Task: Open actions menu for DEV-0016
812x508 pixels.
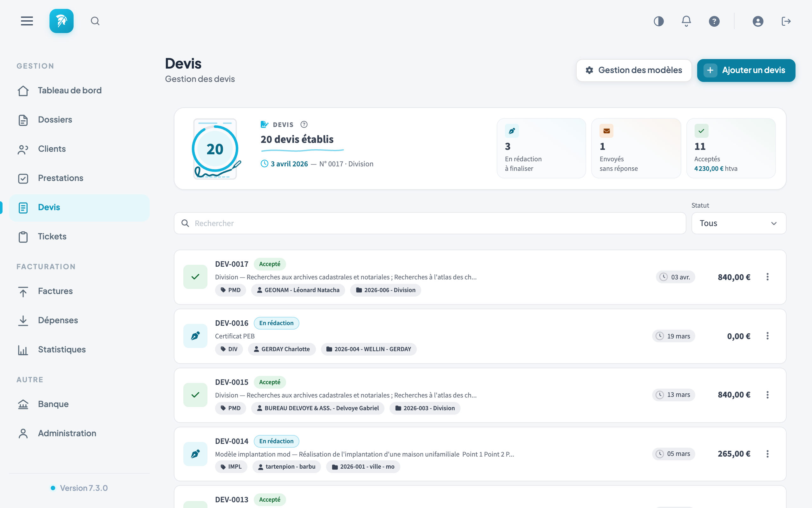Action: (767, 336)
